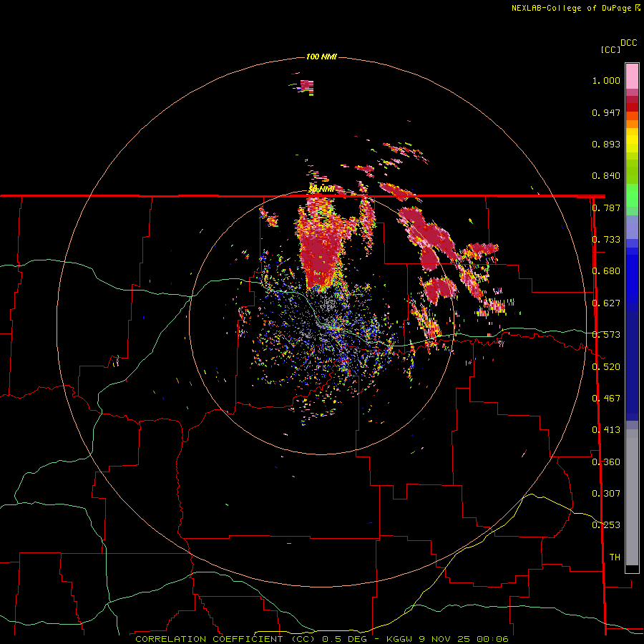Pick the bright green band on color scale
The image size is (644, 644).
click(x=632, y=195)
